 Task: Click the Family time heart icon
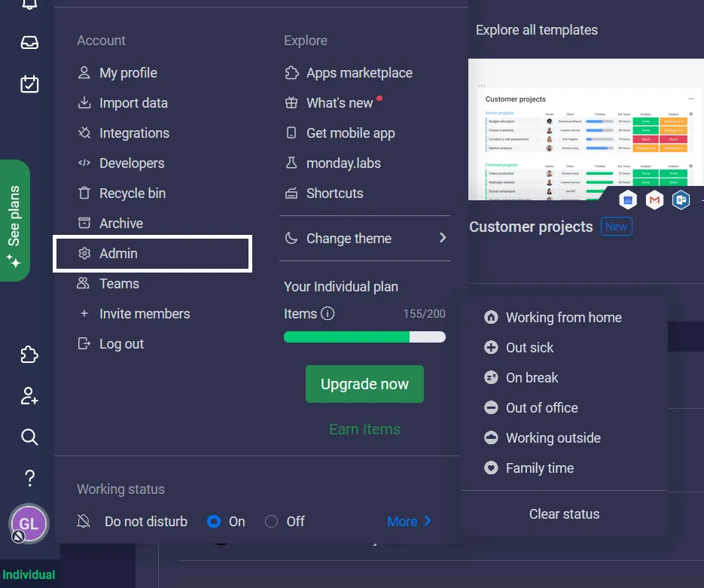(491, 468)
